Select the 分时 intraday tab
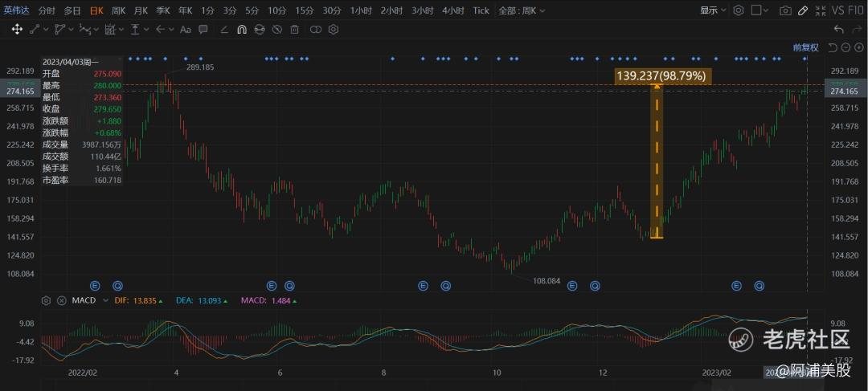 47,10
